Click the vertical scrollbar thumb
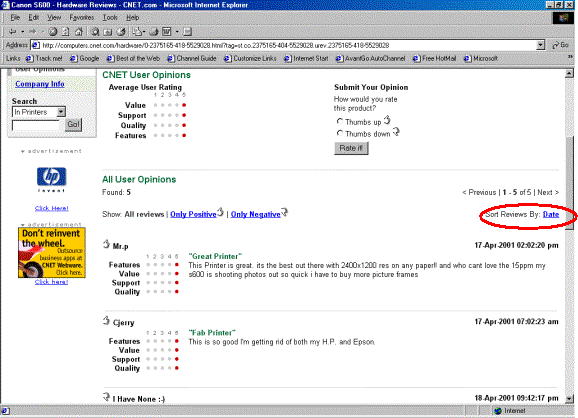Image resolution: width=578 pixels, height=418 pixels. 570,182
